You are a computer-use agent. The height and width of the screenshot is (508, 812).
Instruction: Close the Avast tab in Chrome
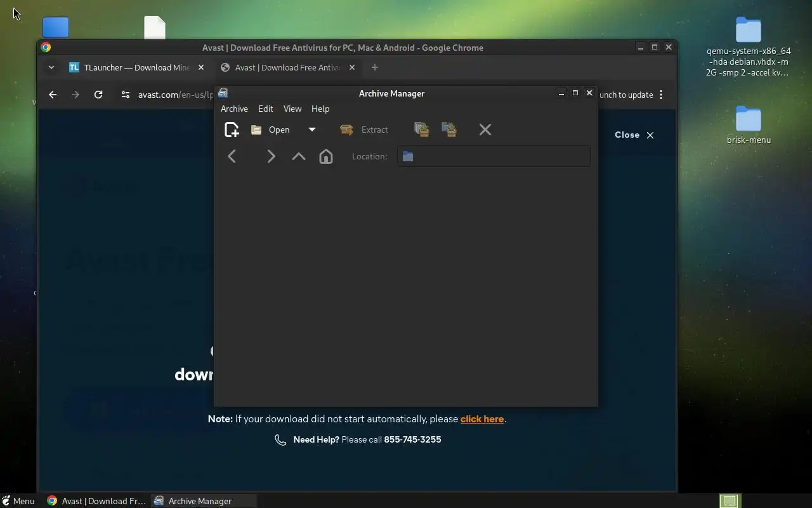[352, 67]
